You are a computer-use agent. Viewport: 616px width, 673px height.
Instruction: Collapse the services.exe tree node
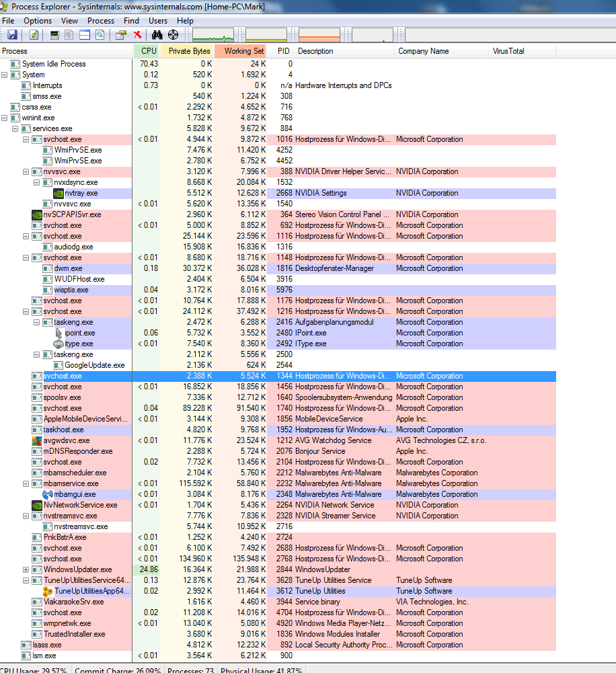click(15, 128)
